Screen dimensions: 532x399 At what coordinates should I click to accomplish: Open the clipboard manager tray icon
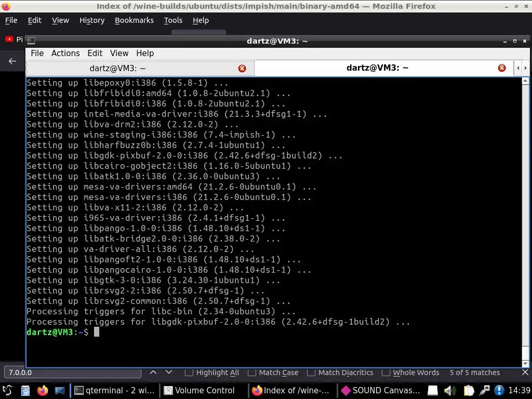tap(469, 391)
